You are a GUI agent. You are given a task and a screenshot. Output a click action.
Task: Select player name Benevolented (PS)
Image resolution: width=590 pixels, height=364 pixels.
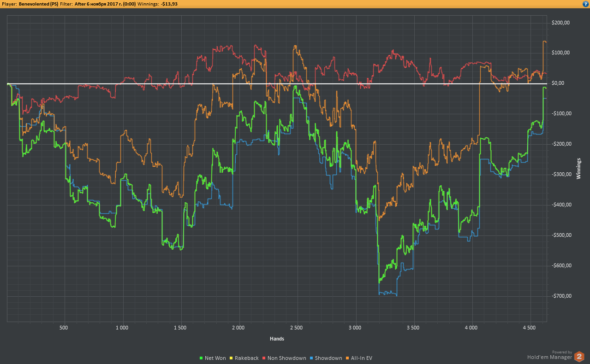tap(38, 4)
